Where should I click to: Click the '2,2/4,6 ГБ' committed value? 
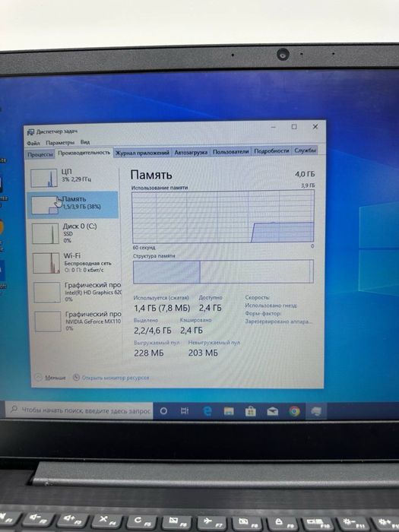coord(152,330)
